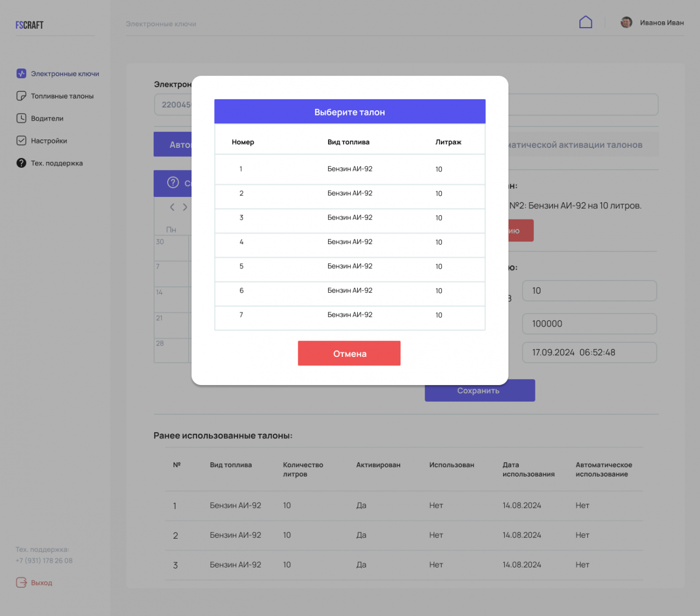Viewport: 700px width, 616px height.
Task: Go to next month with right chevron
Action: [185, 207]
